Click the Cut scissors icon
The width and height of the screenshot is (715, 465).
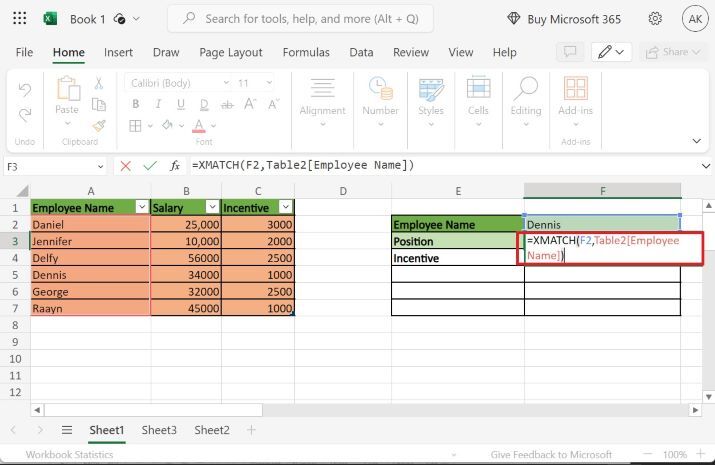(x=98, y=84)
